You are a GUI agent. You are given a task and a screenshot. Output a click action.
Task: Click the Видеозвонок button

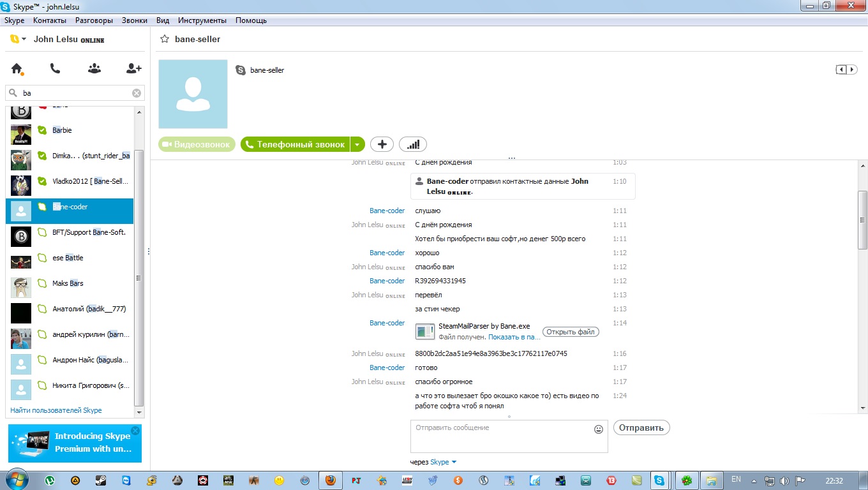point(197,145)
